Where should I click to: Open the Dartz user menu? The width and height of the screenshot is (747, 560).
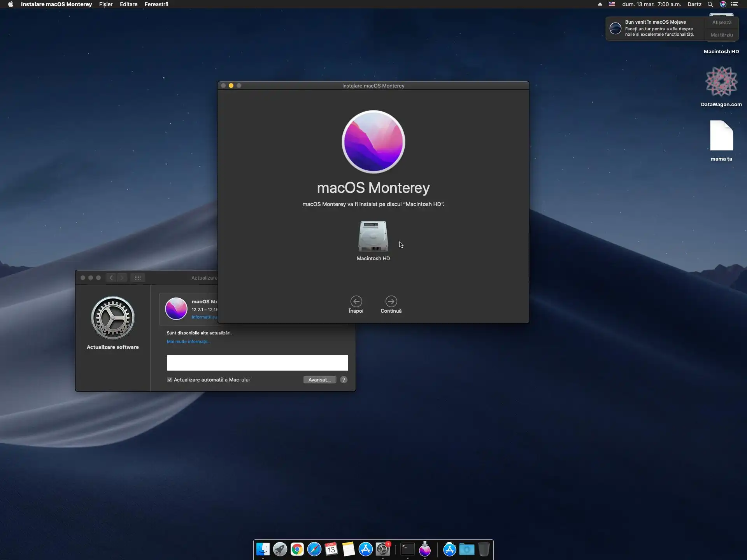[x=694, y=4]
